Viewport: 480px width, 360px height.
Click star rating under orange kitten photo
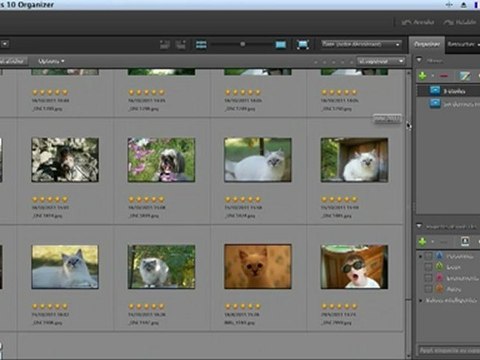pyautogui.click(x=243, y=306)
